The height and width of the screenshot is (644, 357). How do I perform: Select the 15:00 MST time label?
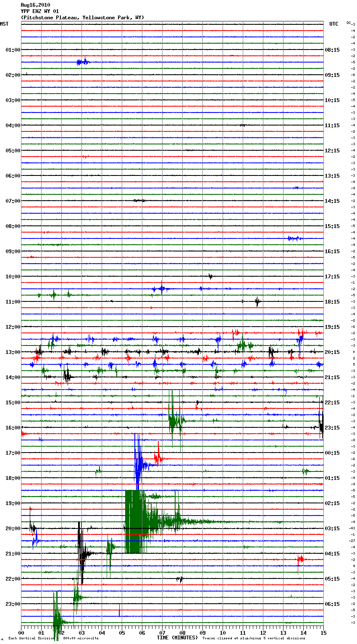point(13,403)
